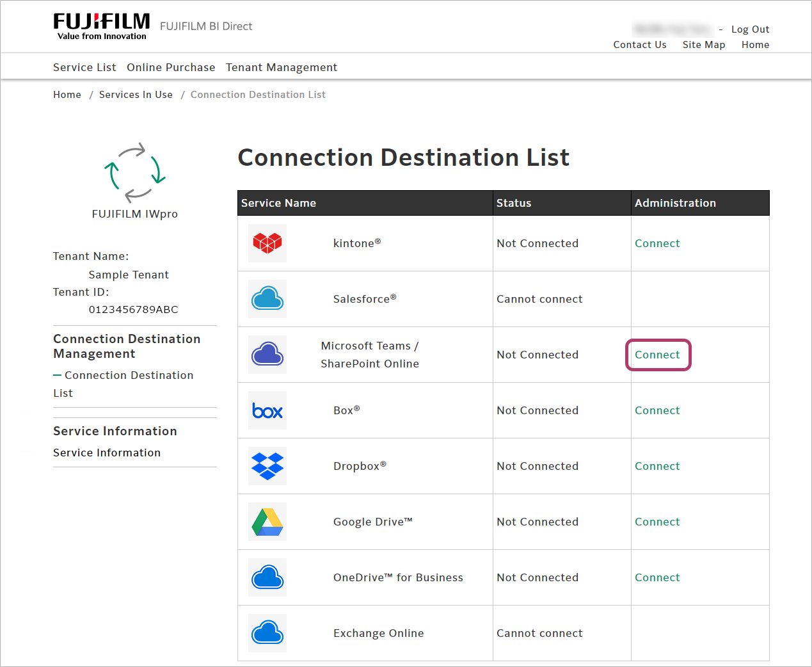Click OneDrive for Business's Not Connected status
The image size is (812, 667).
[537, 577]
